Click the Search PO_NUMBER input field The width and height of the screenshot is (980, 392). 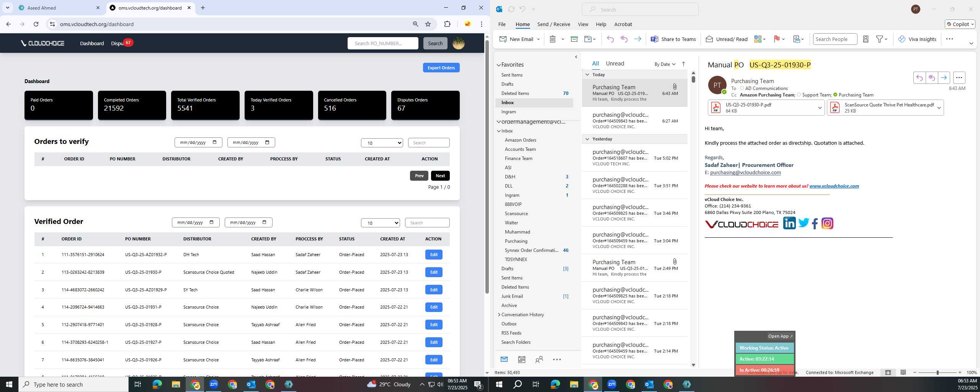(x=382, y=43)
